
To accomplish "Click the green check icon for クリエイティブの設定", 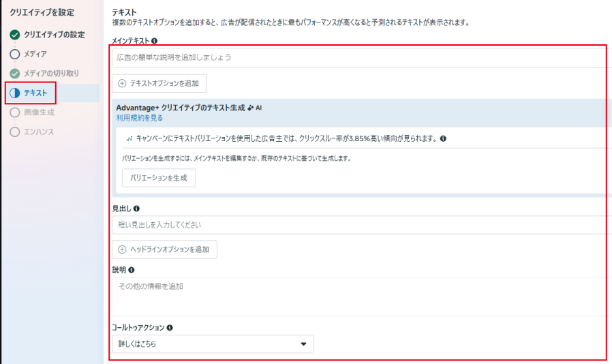I will 15,34.
